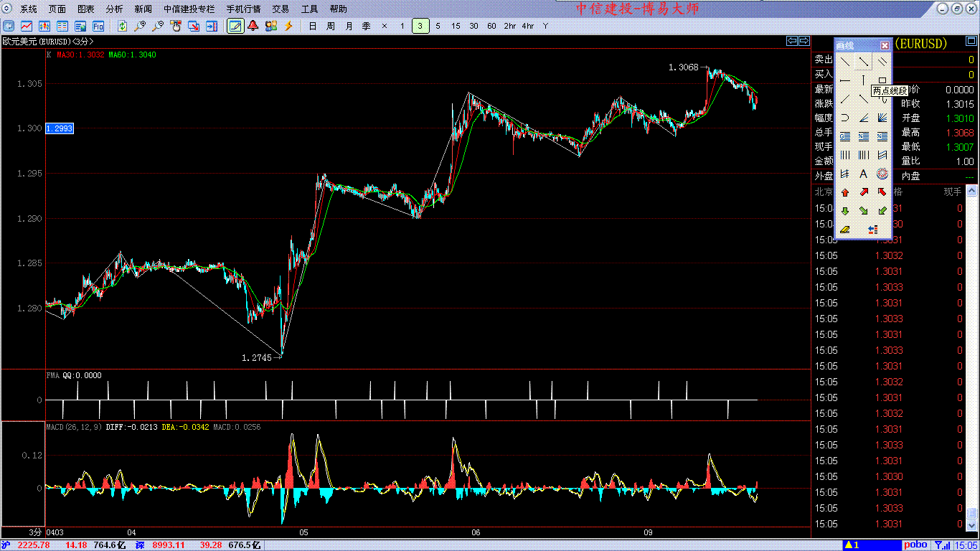
Task: Open the 交易 menu
Action: pyautogui.click(x=281, y=9)
